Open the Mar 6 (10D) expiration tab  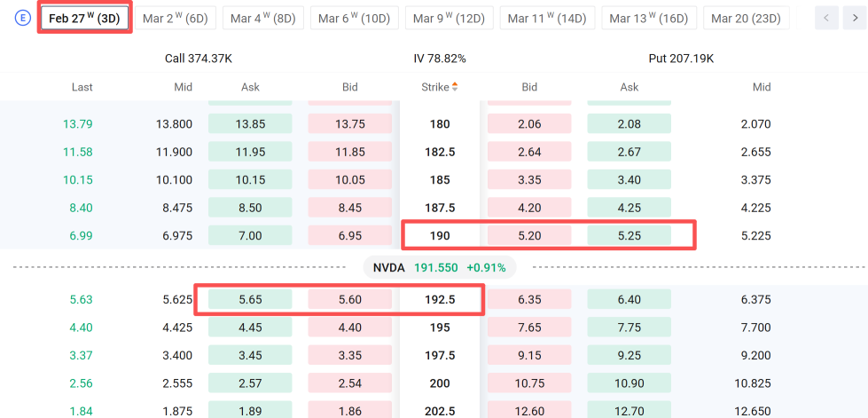pyautogui.click(x=355, y=19)
